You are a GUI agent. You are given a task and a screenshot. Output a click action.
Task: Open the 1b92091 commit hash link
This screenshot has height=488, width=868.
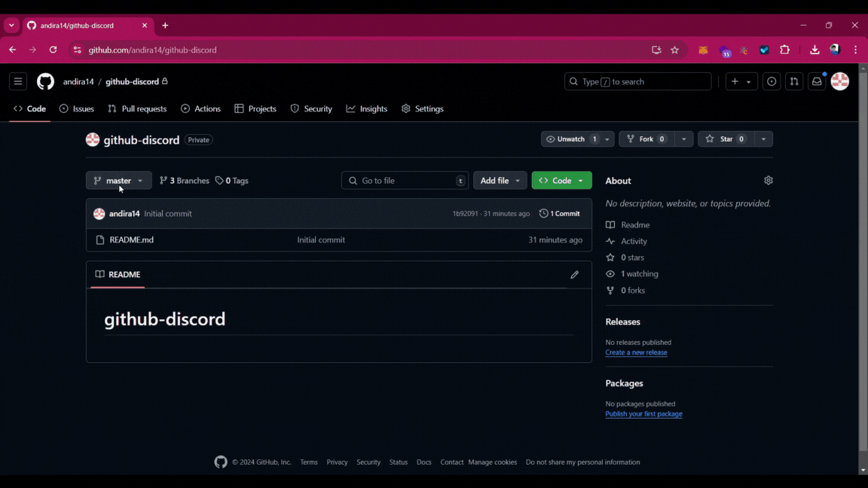click(465, 214)
